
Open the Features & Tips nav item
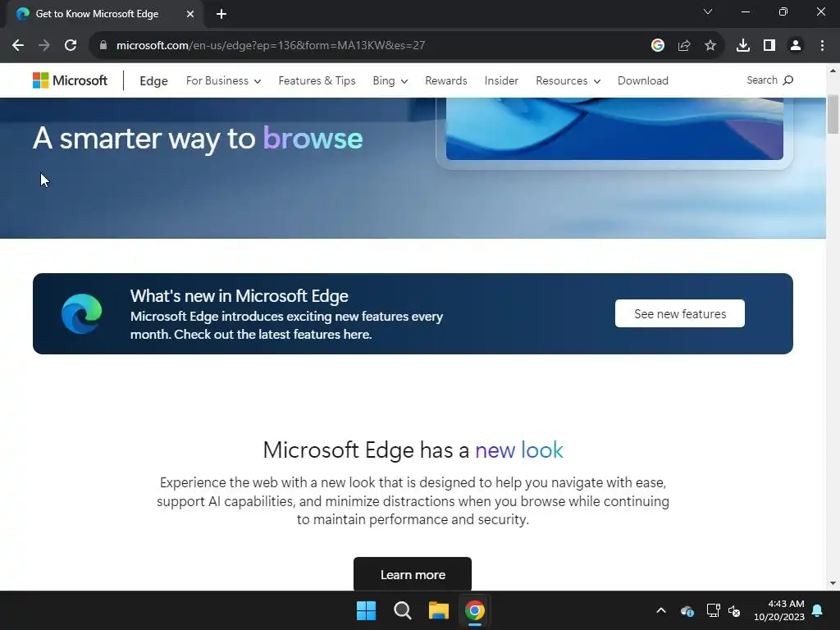point(317,81)
